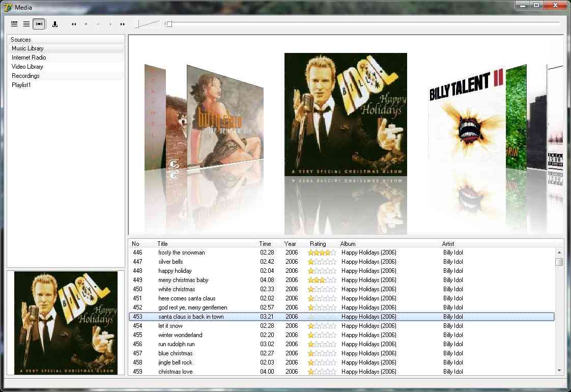Open the Recordings source
This screenshot has height=392, width=571.
(x=66, y=76)
